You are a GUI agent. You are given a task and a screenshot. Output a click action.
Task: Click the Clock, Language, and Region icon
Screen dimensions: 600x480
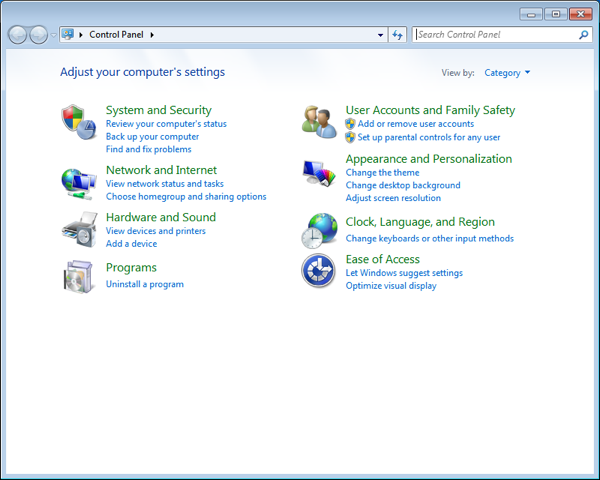(x=319, y=229)
